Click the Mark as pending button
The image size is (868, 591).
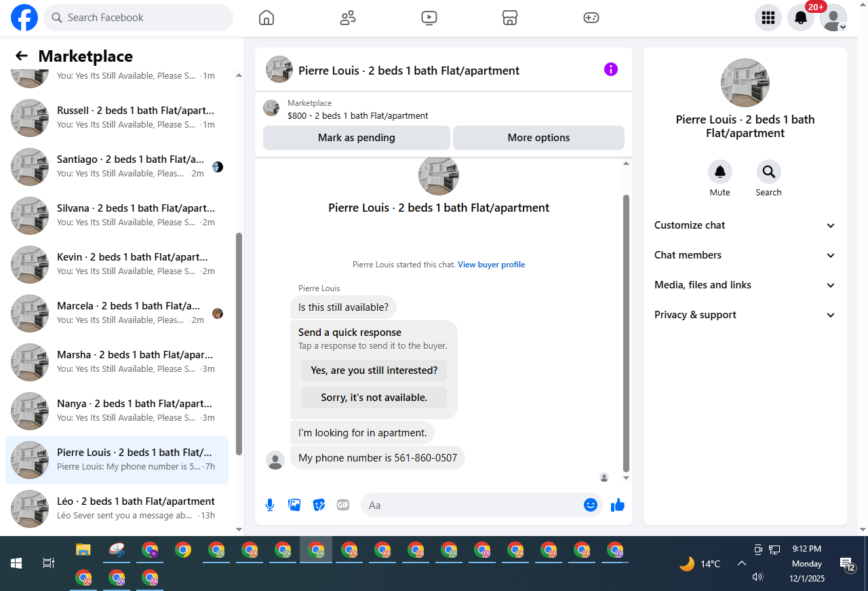tap(357, 138)
